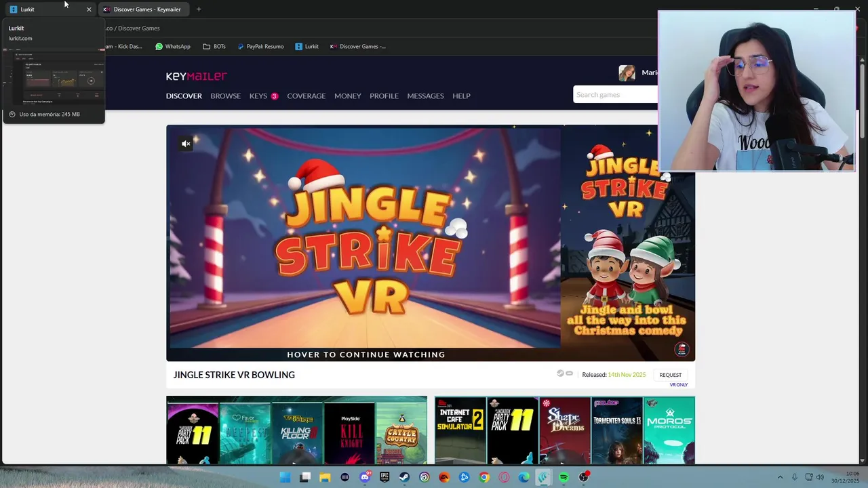
Task: Open the MESSAGES menu
Action: (425, 96)
